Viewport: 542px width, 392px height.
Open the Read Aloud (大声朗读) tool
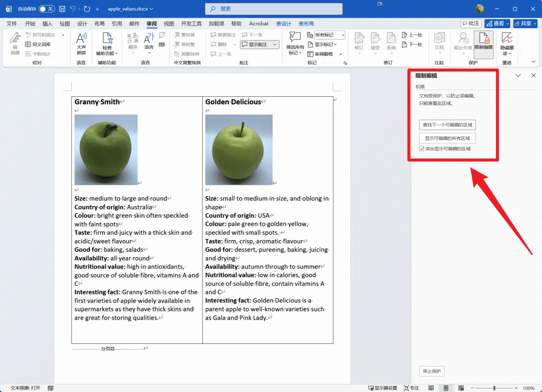coord(81,44)
